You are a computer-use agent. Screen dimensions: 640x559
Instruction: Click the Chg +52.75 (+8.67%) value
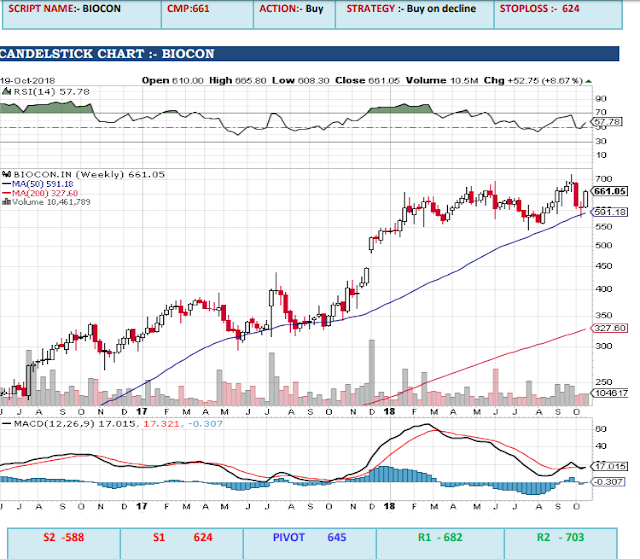click(x=533, y=81)
